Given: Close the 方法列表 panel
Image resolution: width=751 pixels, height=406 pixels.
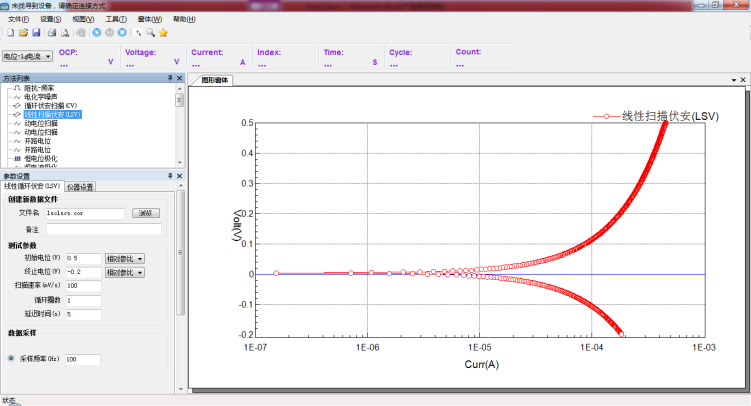Looking at the screenshot, I should click(x=180, y=78).
